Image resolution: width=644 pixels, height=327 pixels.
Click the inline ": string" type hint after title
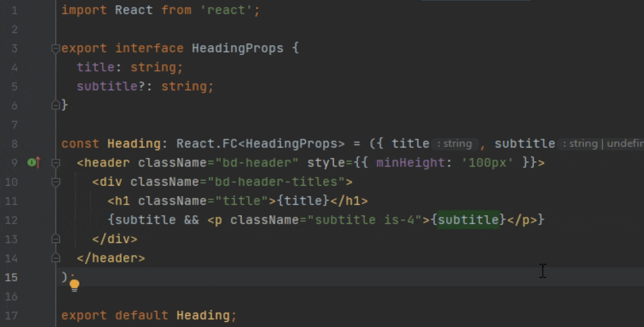pyautogui.click(x=455, y=143)
